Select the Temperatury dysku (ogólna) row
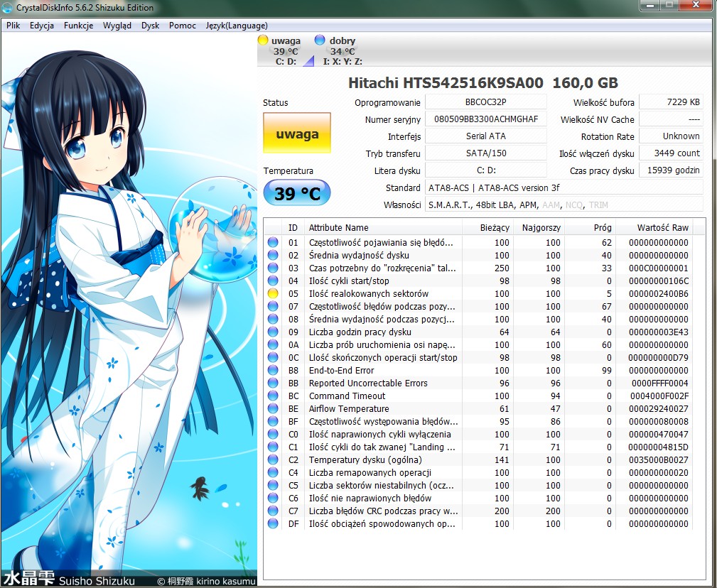Viewport: 717px width, 588px height. click(x=478, y=460)
